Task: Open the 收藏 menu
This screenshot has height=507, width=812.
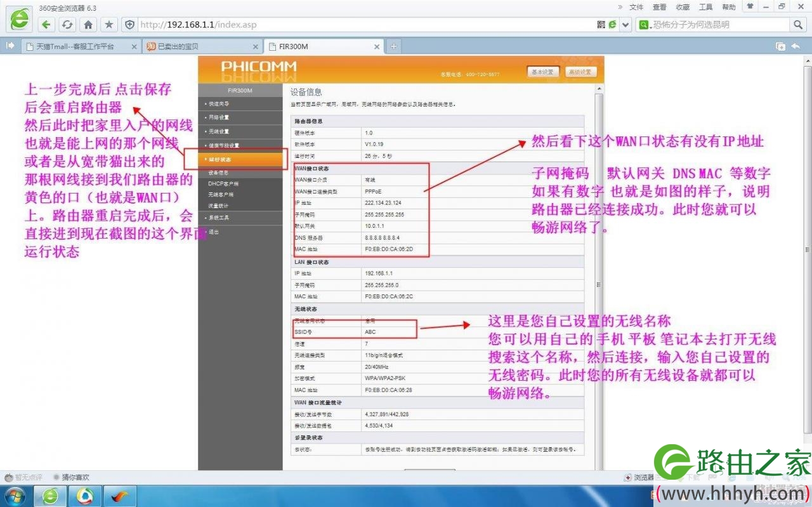Action: tap(683, 7)
